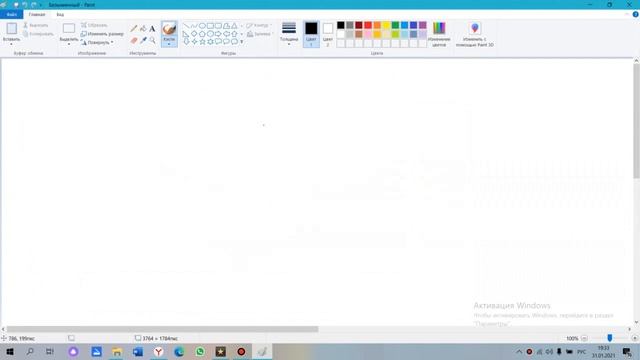640x360 pixels.
Task: Switch to the Home (Главная) tab
Action: click(37, 14)
